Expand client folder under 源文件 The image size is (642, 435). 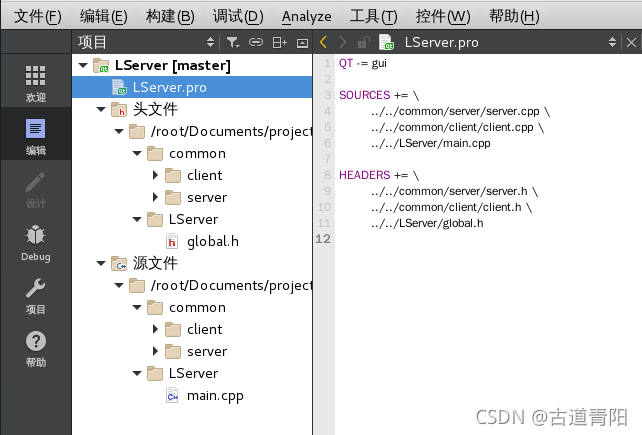[155, 329]
